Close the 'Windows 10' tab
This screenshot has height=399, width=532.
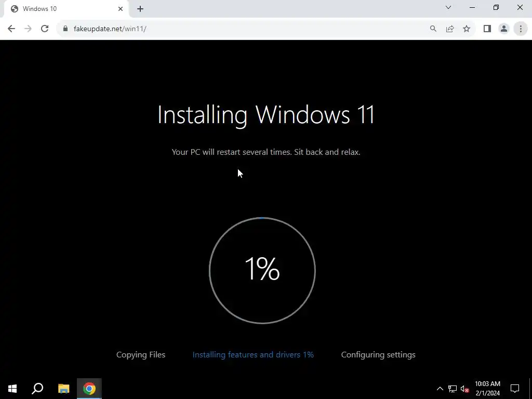(121, 9)
